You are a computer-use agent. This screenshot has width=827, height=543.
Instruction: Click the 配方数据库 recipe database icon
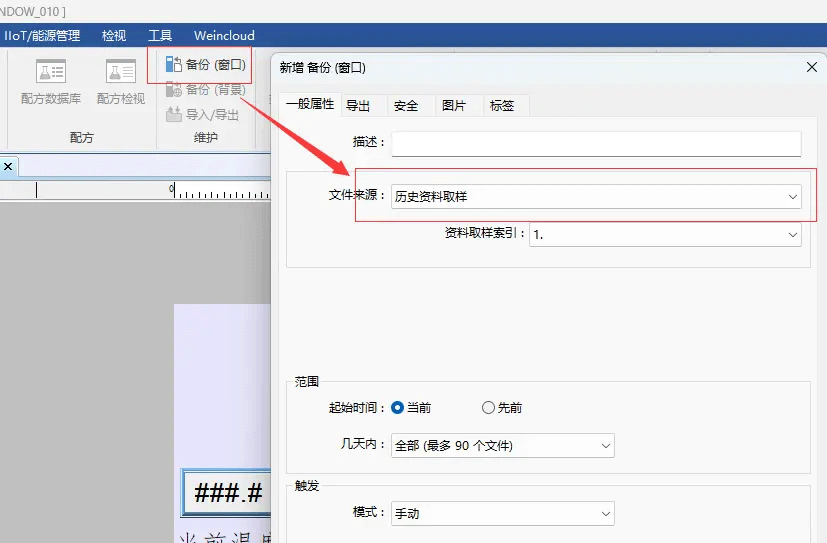point(51,72)
